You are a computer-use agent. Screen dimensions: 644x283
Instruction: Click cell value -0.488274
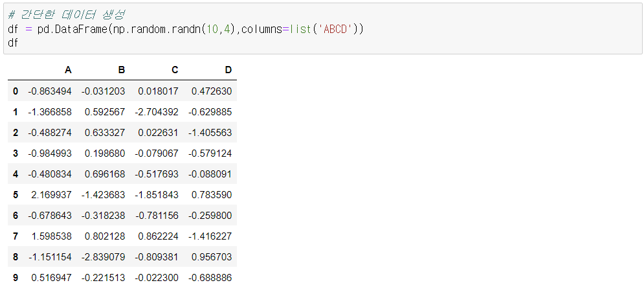[x=50, y=133]
